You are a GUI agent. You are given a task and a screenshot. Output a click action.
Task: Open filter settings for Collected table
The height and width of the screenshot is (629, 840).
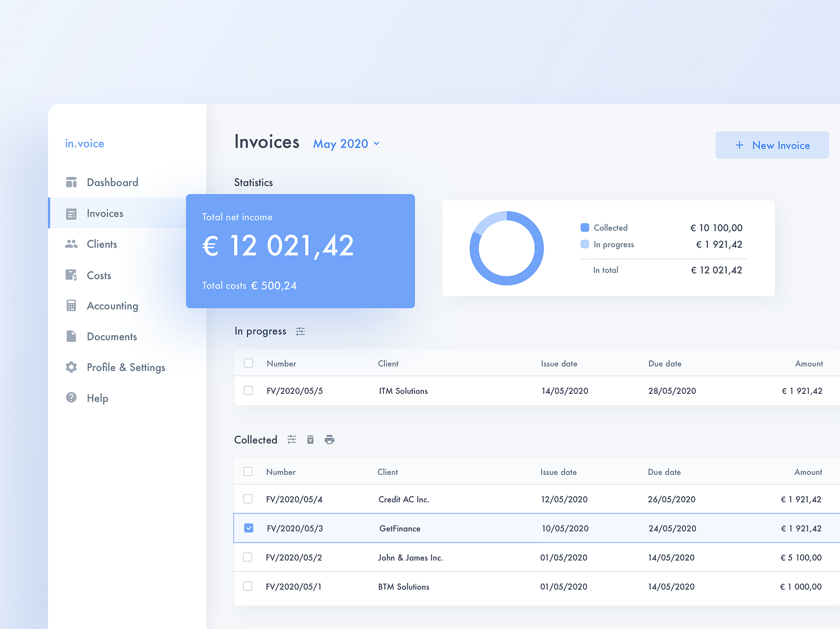click(292, 440)
